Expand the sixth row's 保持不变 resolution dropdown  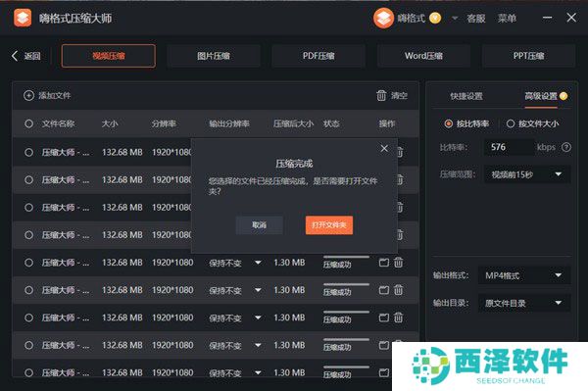pyautogui.click(x=258, y=290)
